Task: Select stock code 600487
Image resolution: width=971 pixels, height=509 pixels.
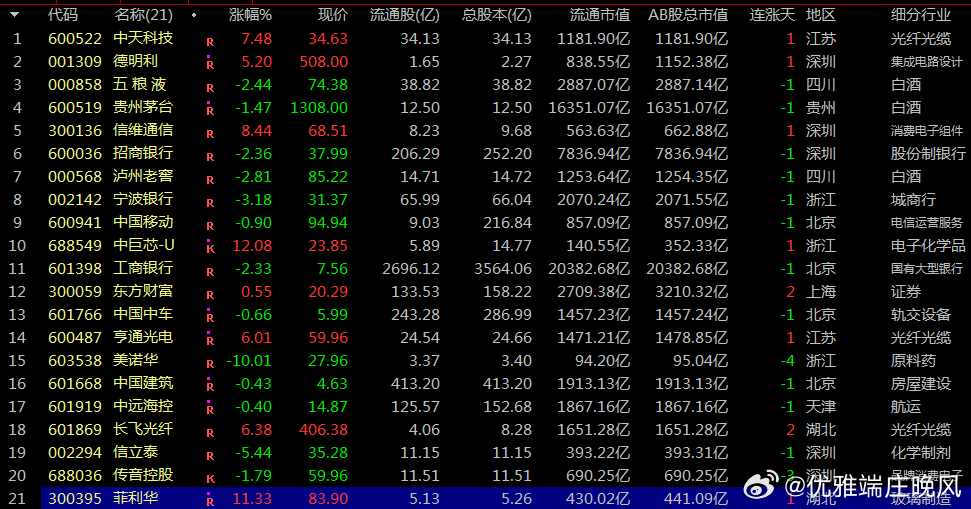Action: click(x=75, y=337)
